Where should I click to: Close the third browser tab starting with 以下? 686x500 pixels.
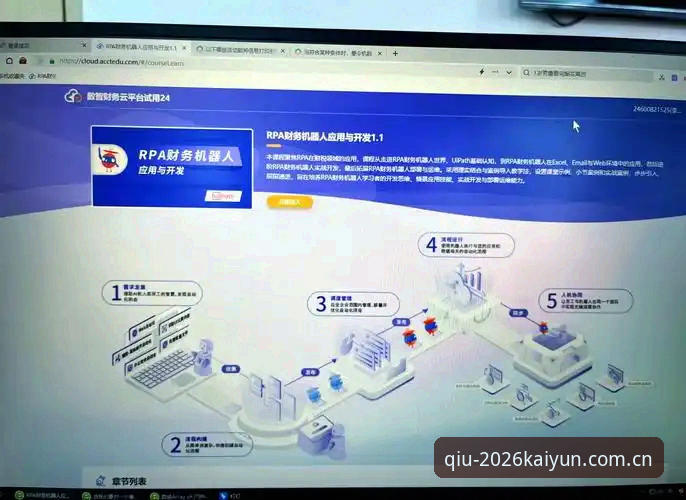click(283, 51)
